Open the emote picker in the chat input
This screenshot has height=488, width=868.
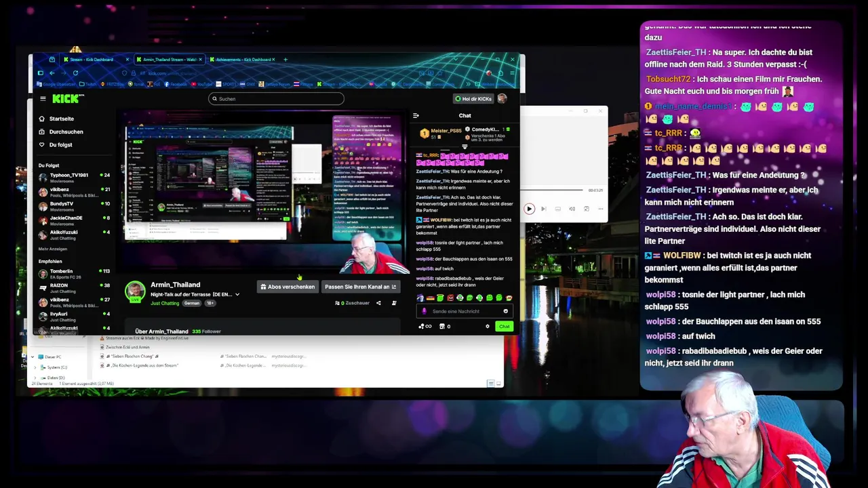(505, 311)
